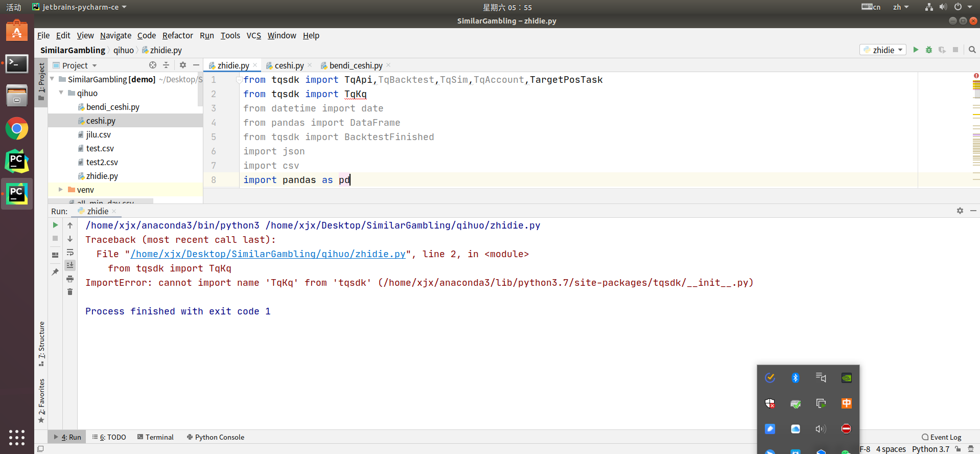Run the zhidie configuration with green play button
980x454 pixels.
click(916, 50)
